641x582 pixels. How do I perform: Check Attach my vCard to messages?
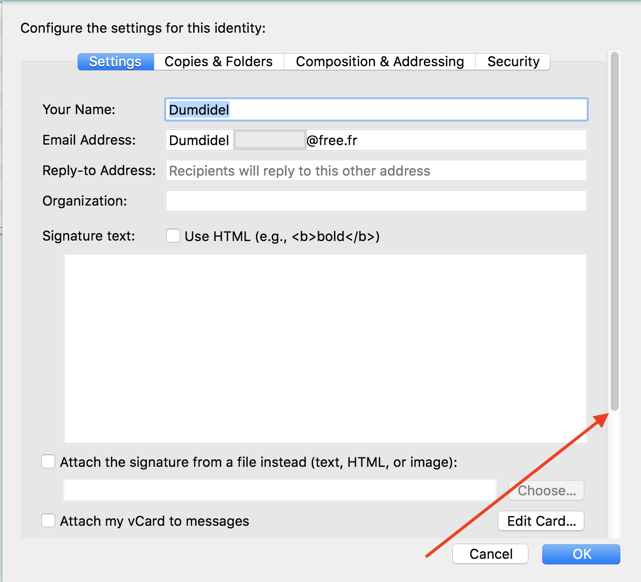click(x=48, y=521)
